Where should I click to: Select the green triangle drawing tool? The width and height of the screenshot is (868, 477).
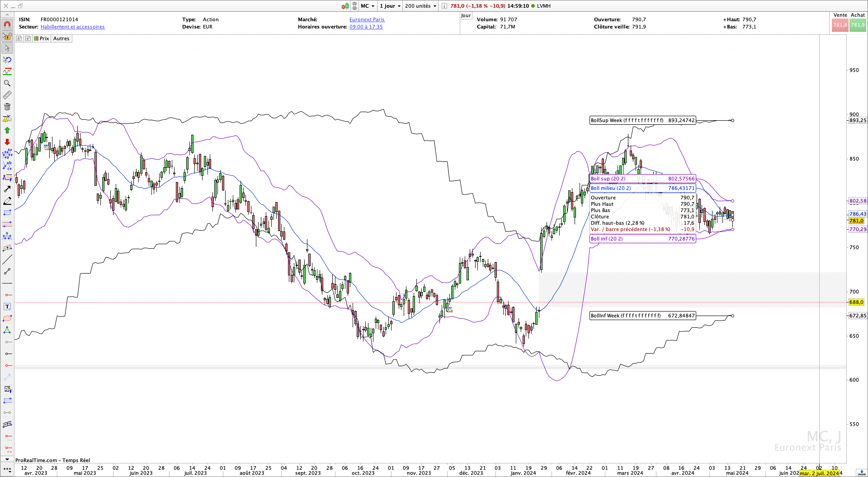tap(7, 330)
